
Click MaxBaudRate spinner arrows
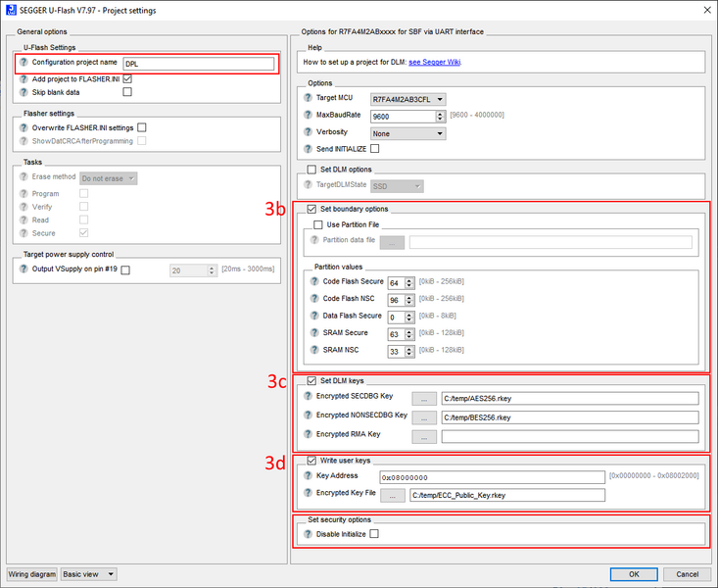[441, 117]
